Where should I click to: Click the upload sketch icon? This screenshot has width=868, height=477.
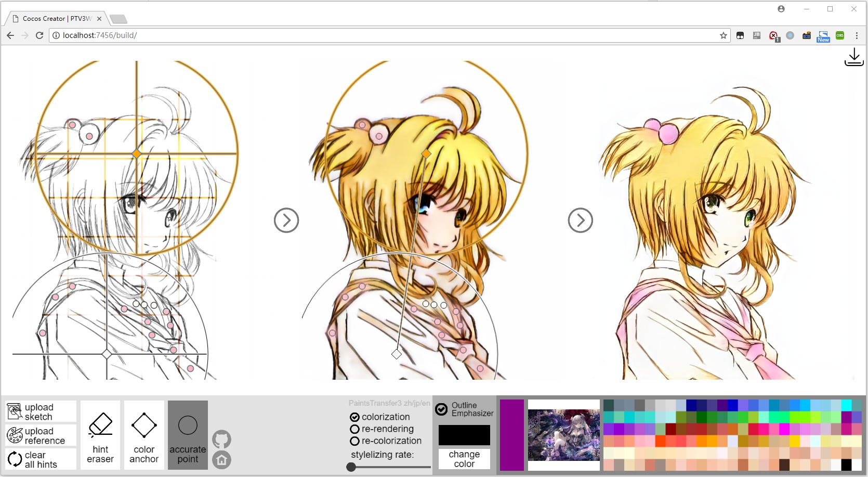15,411
